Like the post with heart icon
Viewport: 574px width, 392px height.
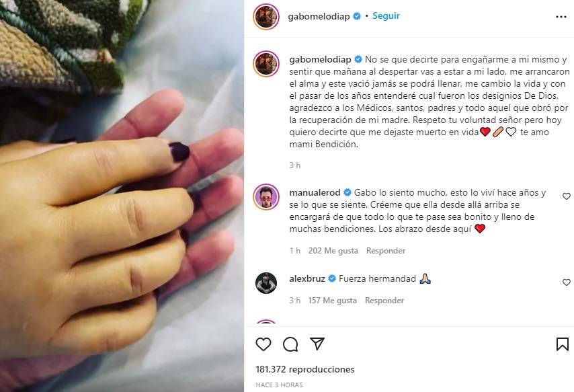pos(263,344)
